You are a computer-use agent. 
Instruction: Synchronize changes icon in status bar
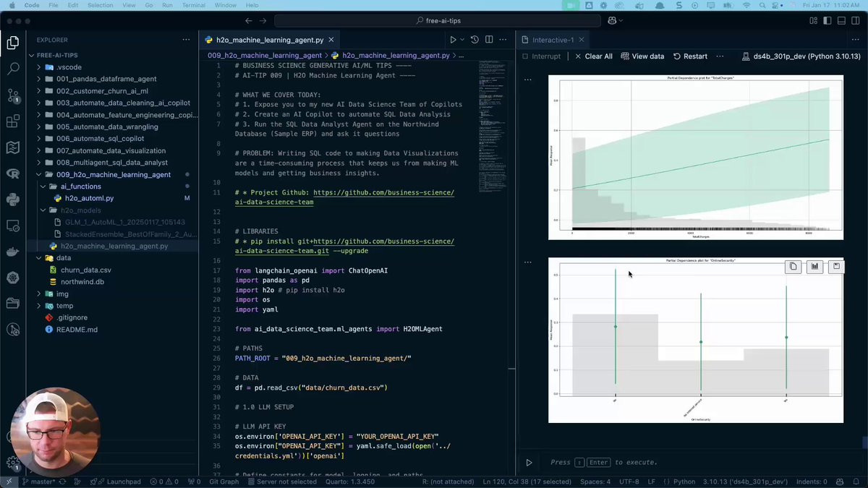pos(63,481)
